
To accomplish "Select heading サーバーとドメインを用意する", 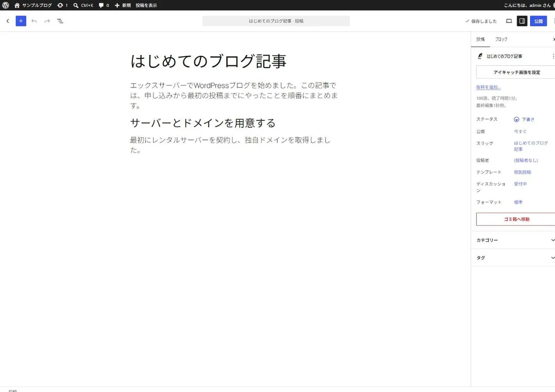I will point(203,123).
